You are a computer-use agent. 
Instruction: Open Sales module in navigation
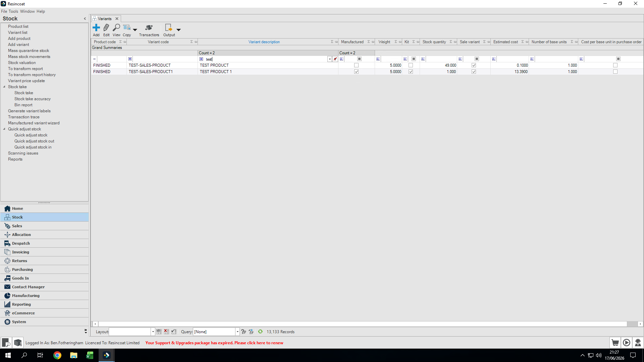pos(45,226)
